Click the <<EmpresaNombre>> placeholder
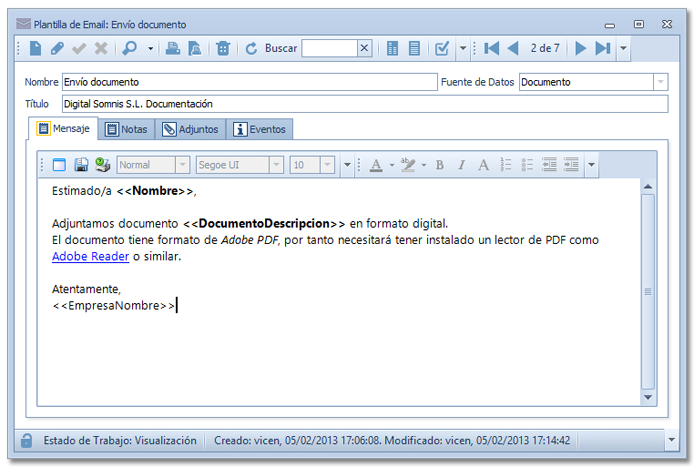The image size is (694, 467). pos(113,305)
